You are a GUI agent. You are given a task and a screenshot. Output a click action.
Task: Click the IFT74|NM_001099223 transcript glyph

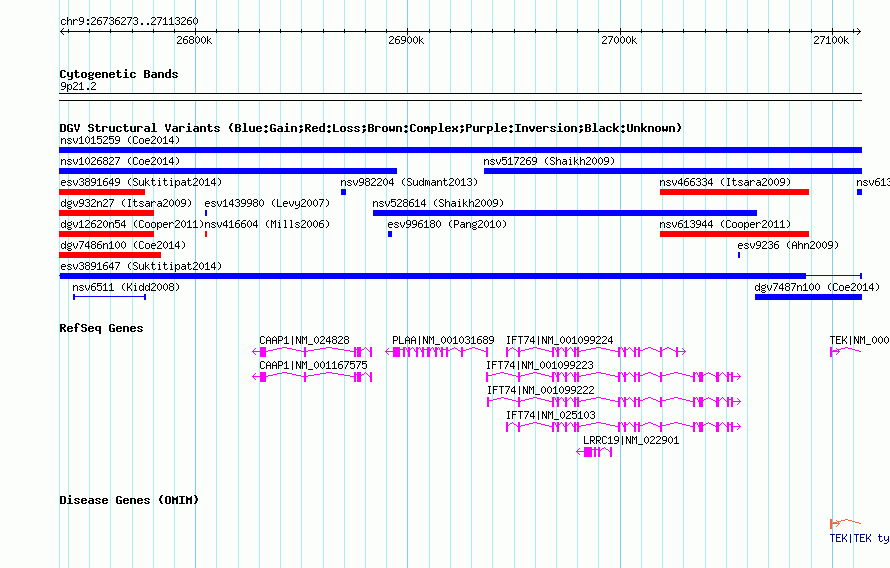click(614, 377)
